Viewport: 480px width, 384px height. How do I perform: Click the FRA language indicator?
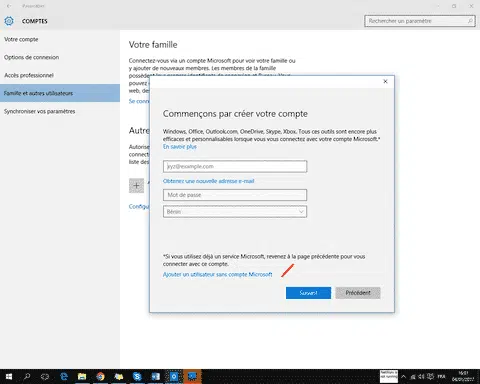[x=442, y=377]
